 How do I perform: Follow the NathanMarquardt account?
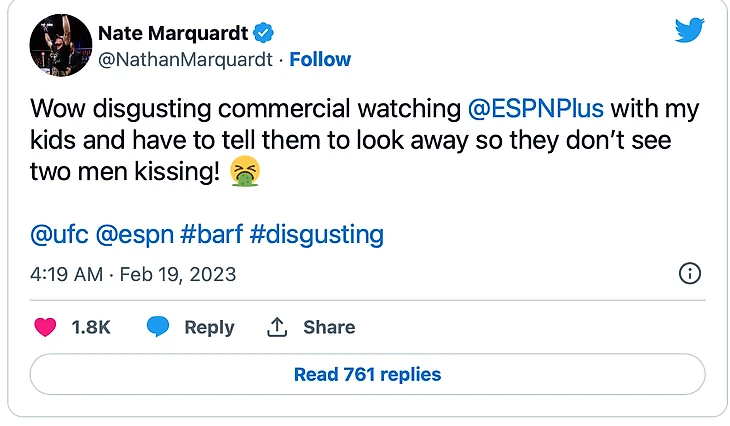coord(320,59)
